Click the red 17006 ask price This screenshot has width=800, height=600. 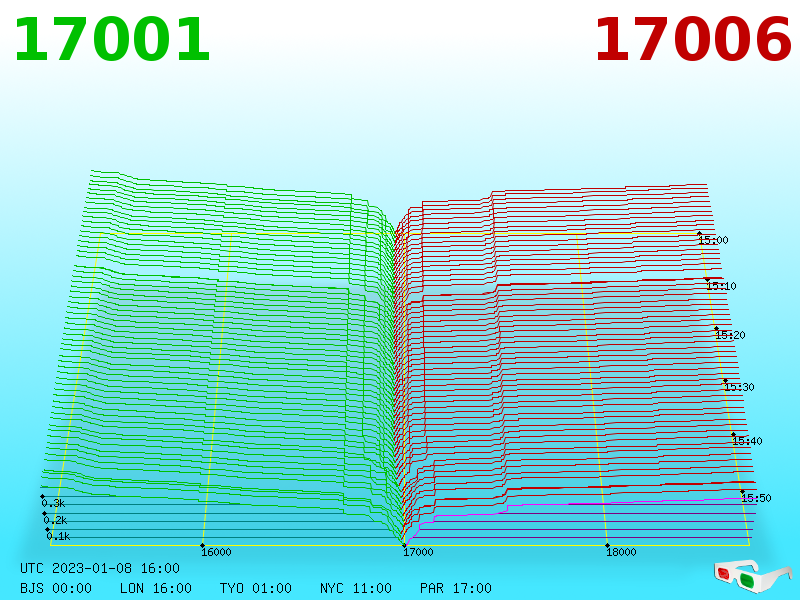pos(693,40)
